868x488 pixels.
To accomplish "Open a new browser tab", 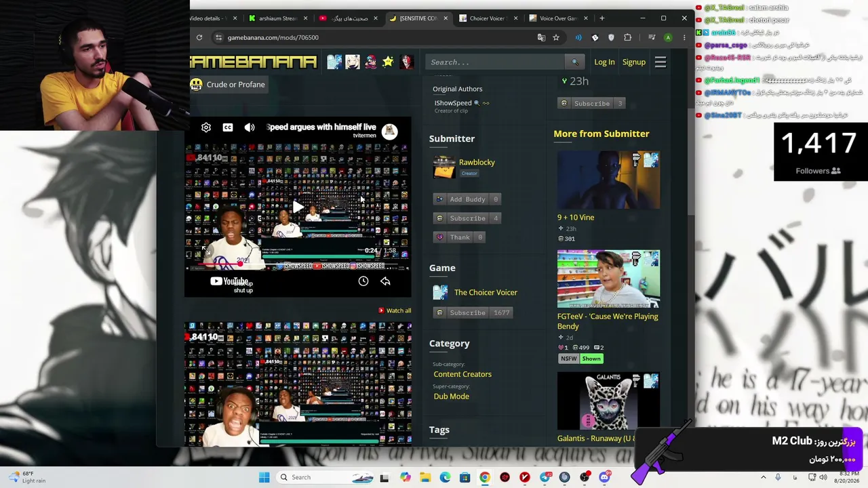I will (x=601, y=18).
